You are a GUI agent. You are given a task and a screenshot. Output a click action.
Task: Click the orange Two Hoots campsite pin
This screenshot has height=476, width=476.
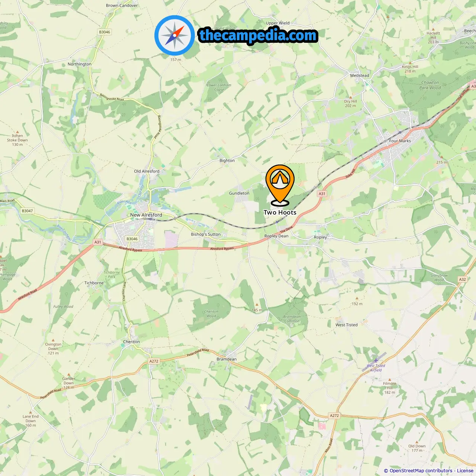280,185
